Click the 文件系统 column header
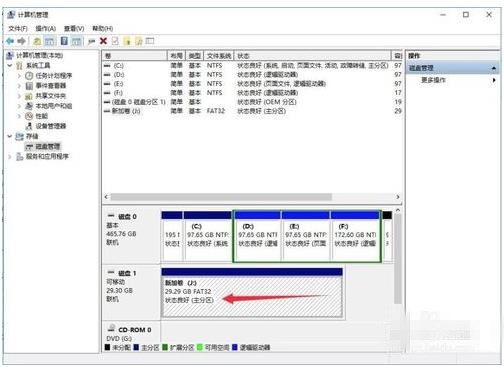Viewport: 504px width, 367px height. tap(219, 56)
